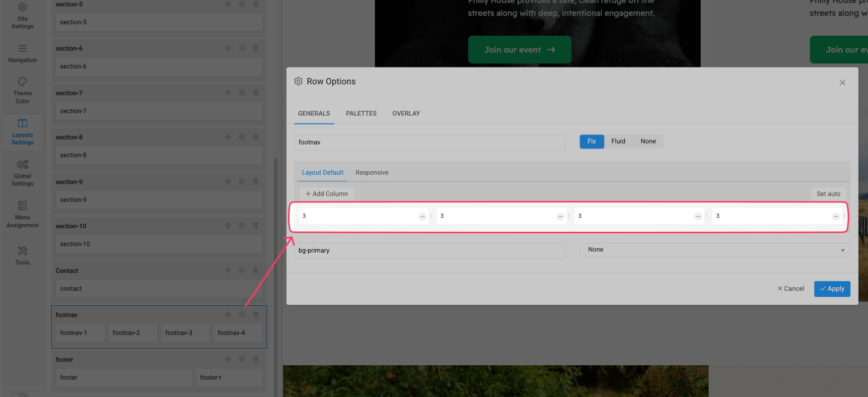
Task: Click the footnav row name input field
Action: pos(429,142)
